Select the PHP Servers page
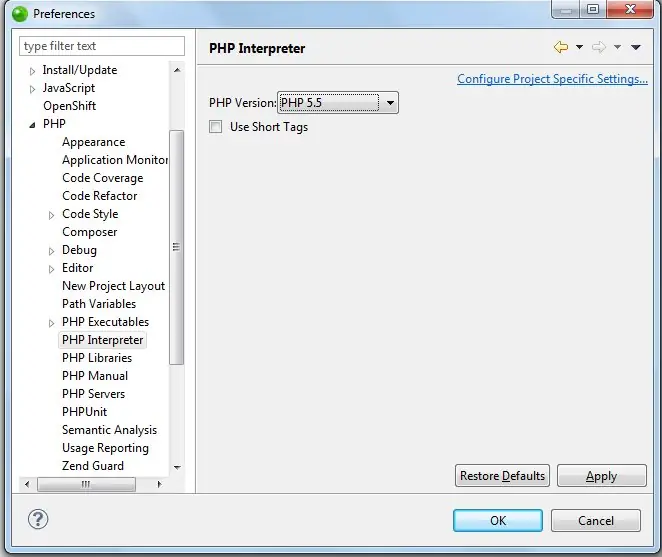This screenshot has width=662, height=557. click(x=93, y=394)
